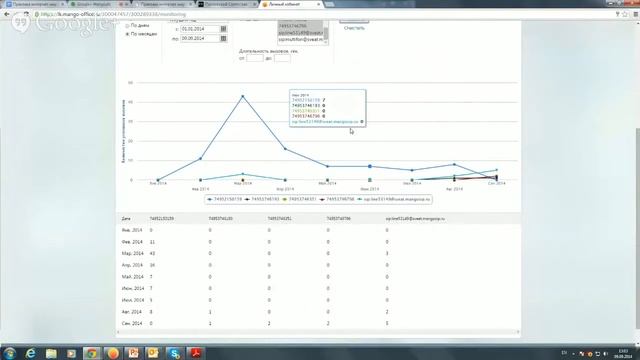This screenshot has width=640, height=360.
Task: Click the February 2014 data point on the main line
Action: point(200,158)
